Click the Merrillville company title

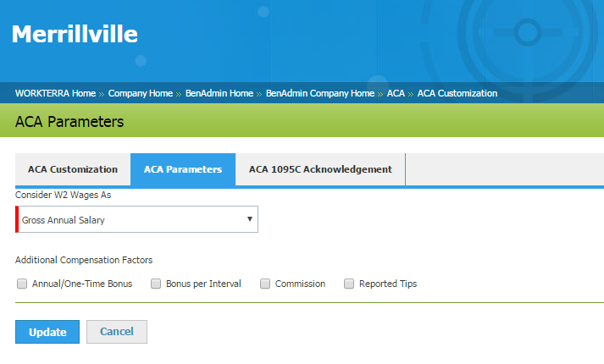(x=75, y=34)
